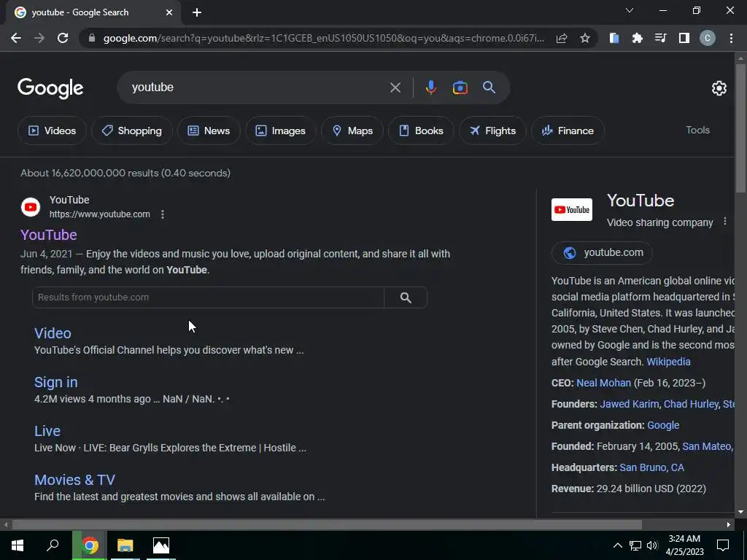The image size is (747, 560).
Task: Switch to Shopping results
Action: tap(132, 131)
